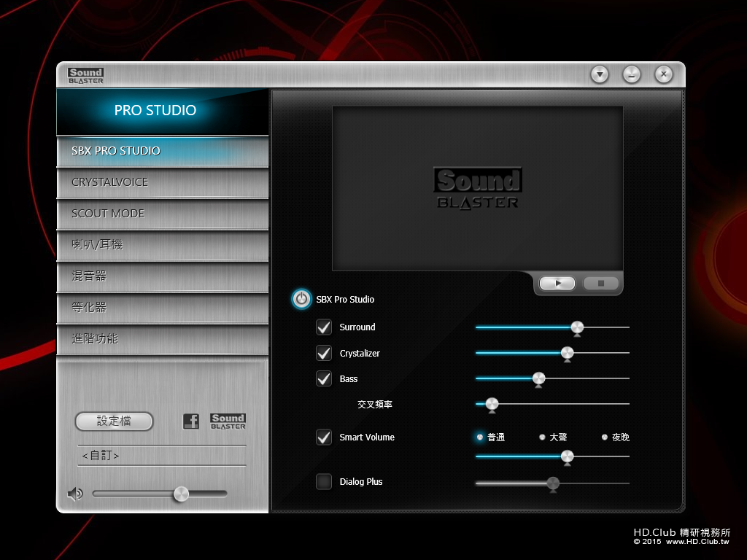747x560 pixels.
Task: Close the Sound Blaster control panel
Action: point(664,74)
